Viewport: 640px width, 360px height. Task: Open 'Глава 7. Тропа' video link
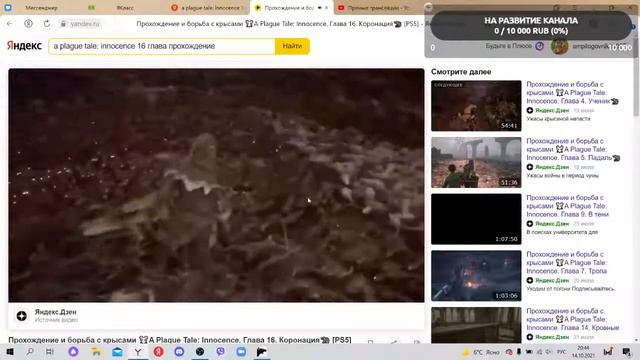pyautogui.click(x=567, y=262)
